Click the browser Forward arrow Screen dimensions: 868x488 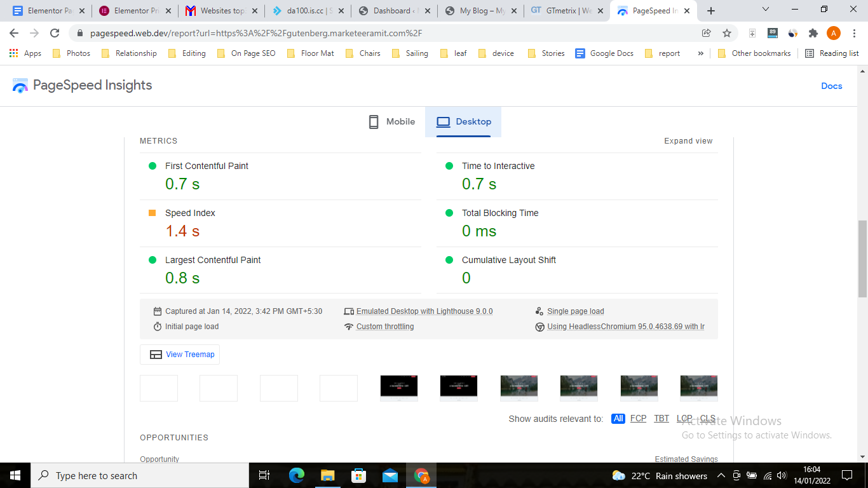(x=34, y=33)
